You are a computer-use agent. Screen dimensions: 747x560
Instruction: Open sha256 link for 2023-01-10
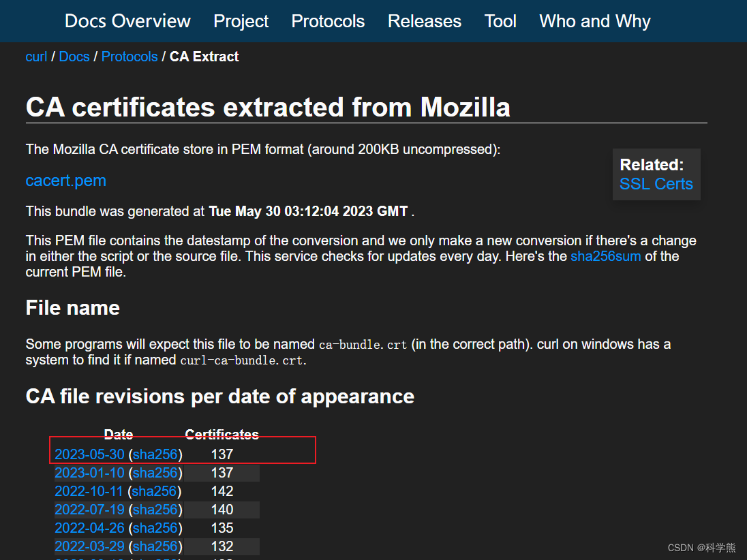coord(155,473)
